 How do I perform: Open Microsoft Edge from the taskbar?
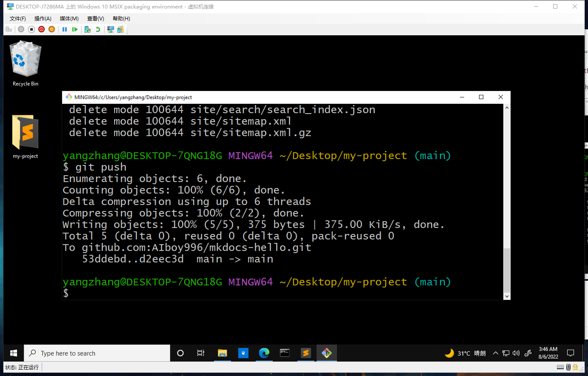pyautogui.click(x=264, y=353)
